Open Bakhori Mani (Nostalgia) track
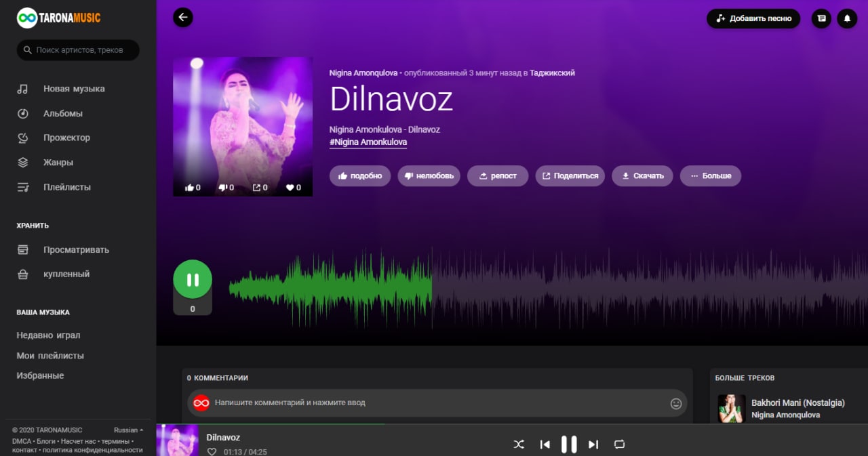The width and height of the screenshot is (868, 456). coord(798,402)
